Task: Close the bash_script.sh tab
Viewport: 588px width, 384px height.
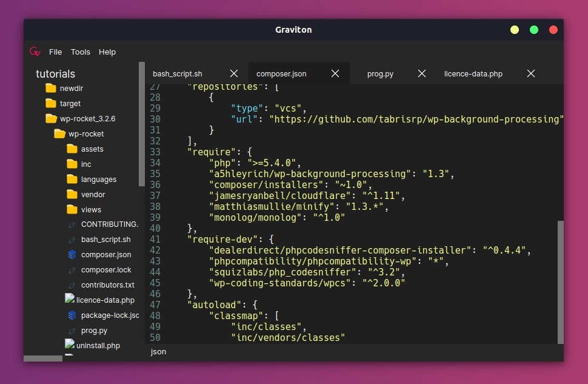Action: coord(234,73)
